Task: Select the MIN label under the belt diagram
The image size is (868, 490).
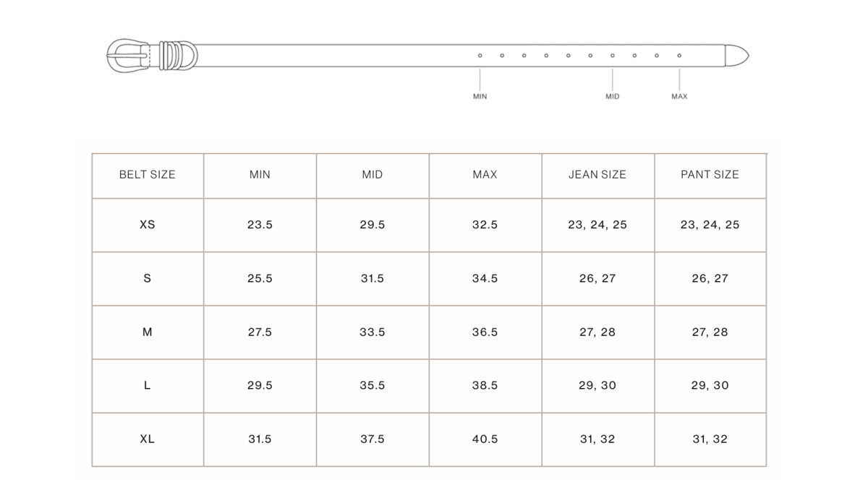Action: point(480,96)
